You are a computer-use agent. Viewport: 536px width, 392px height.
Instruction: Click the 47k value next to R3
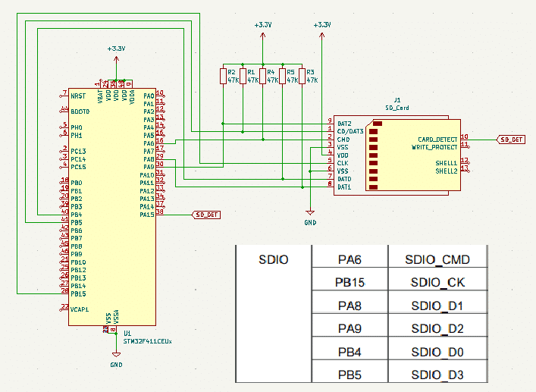[x=312, y=80]
